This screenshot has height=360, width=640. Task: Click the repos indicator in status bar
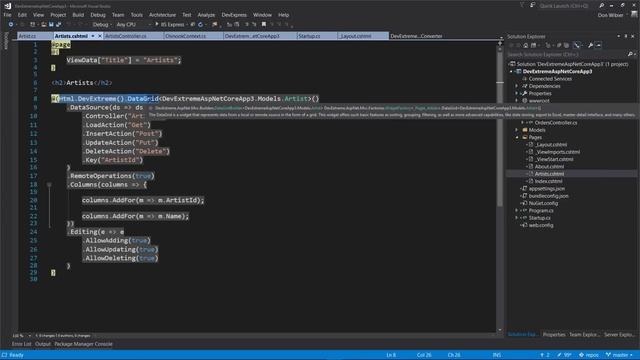[589, 355]
